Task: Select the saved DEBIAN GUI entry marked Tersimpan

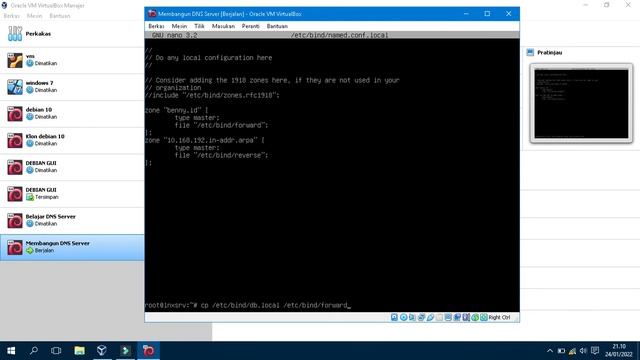Action: (x=72, y=194)
